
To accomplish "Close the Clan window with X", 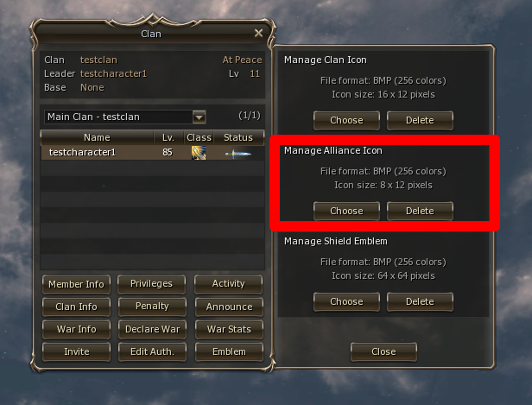I will (258, 34).
